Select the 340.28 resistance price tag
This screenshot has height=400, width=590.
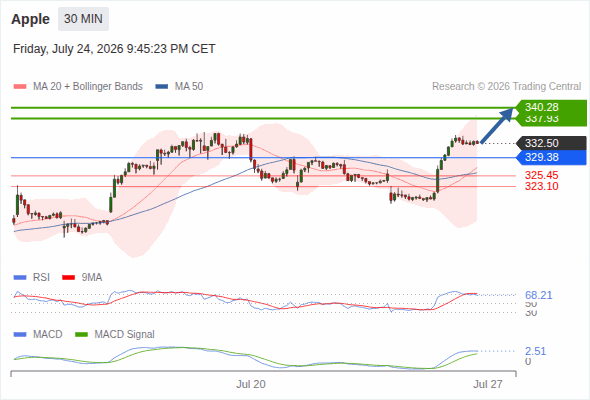550,107
